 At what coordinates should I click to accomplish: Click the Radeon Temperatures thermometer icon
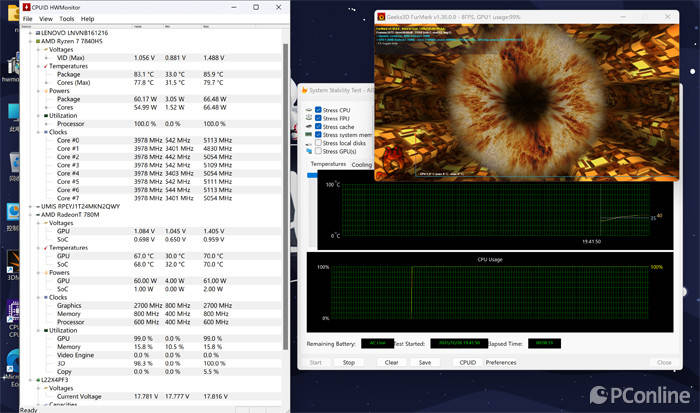[46, 248]
